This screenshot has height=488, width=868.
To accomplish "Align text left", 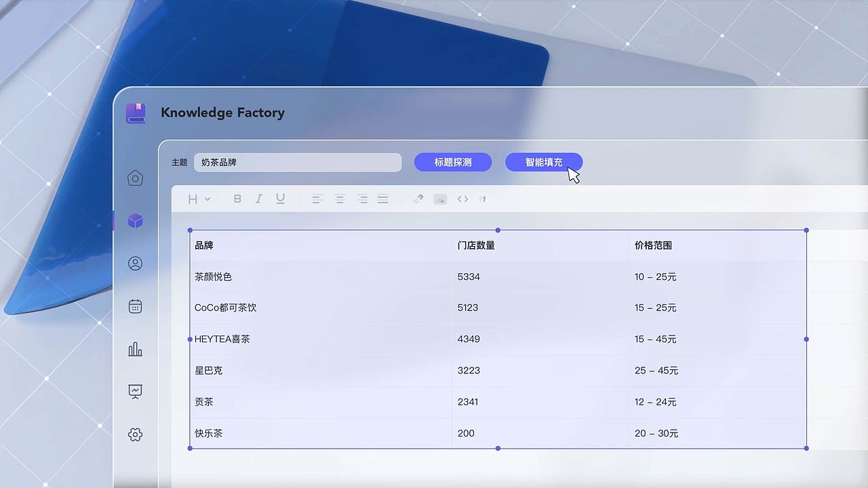I will tap(317, 199).
